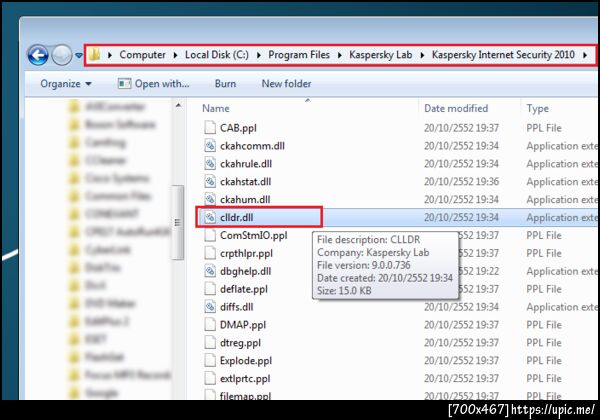
Task: Expand arrow before Computer breadcrumb
Action: click(110, 55)
